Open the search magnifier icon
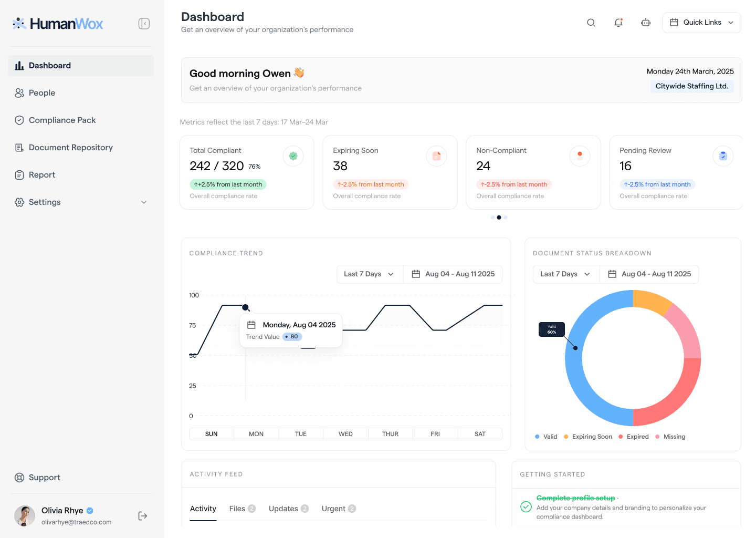The image size is (756, 538). point(591,23)
